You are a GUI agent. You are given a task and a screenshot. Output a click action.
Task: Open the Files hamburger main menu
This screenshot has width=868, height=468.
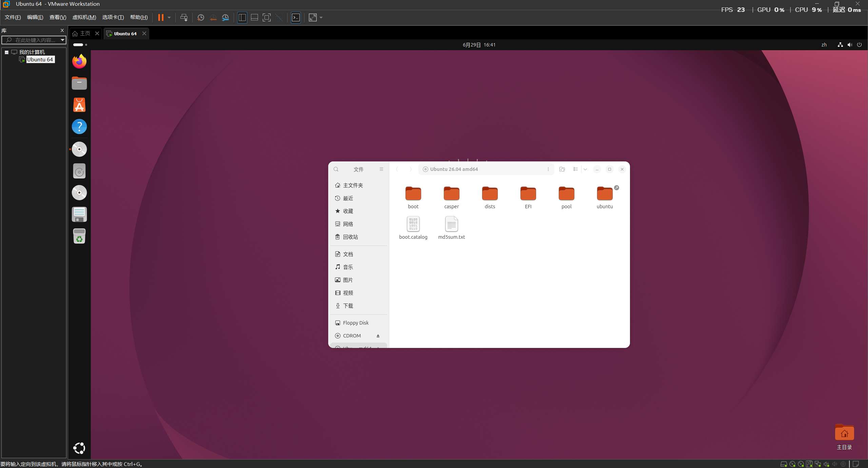click(x=381, y=169)
